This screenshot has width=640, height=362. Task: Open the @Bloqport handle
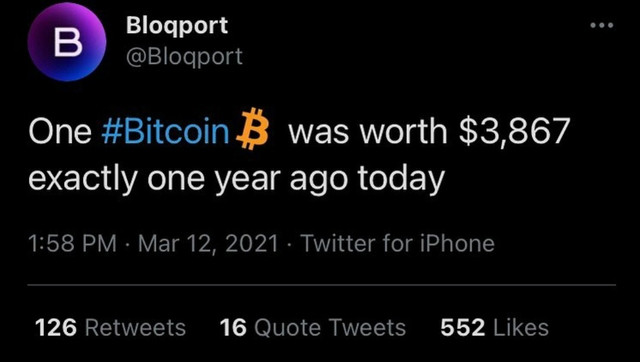click(x=184, y=56)
